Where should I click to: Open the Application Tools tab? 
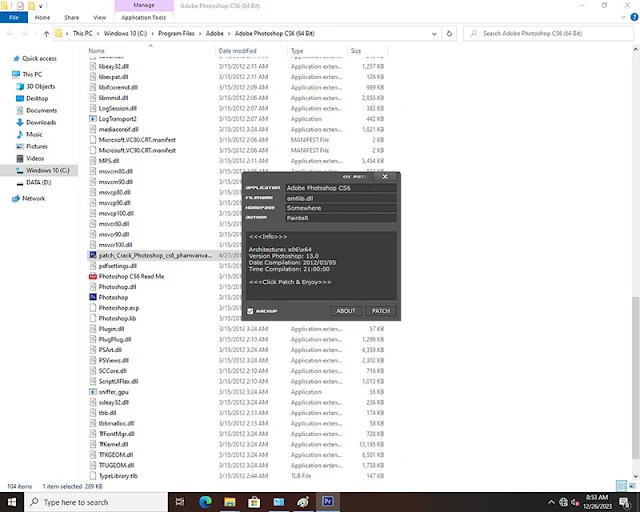pos(144,18)
